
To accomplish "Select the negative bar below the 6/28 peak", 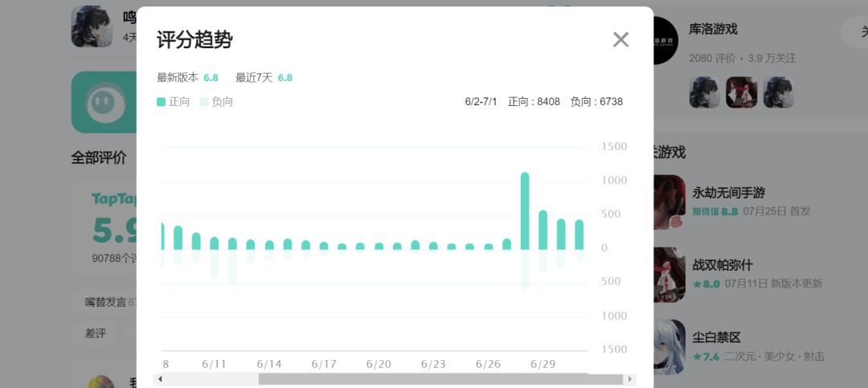I will [525, 270].
